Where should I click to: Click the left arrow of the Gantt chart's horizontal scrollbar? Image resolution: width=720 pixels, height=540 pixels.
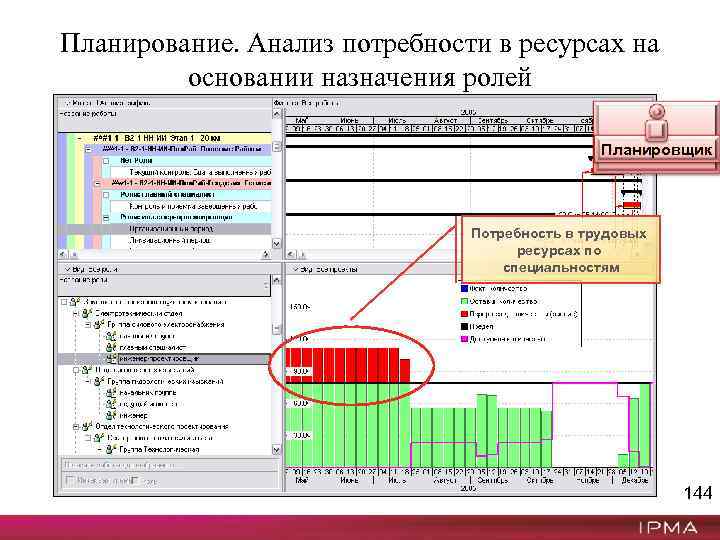pos(291,254)
